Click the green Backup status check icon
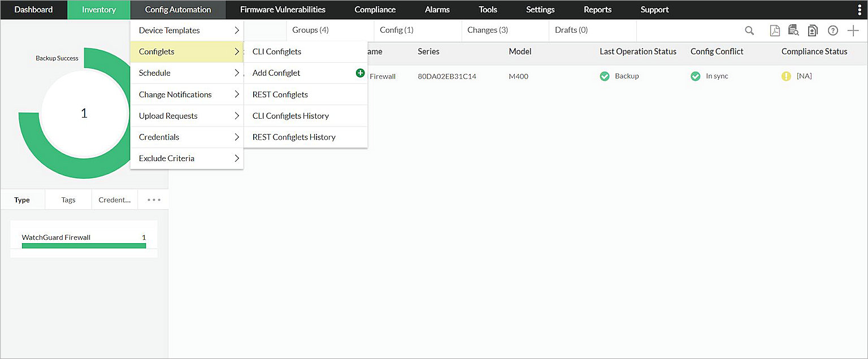 (x=604, y=76)
